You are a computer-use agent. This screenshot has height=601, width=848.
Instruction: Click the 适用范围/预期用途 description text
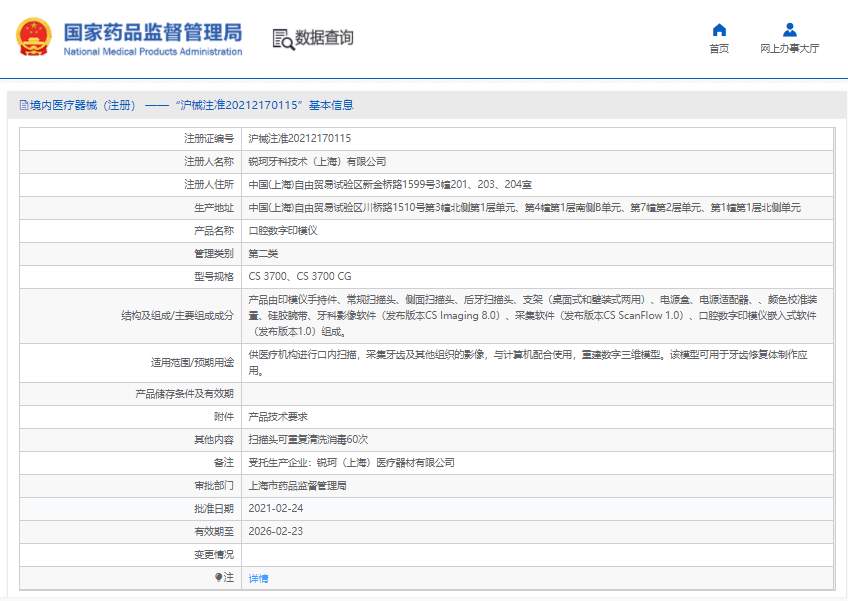tap(528, 362)
